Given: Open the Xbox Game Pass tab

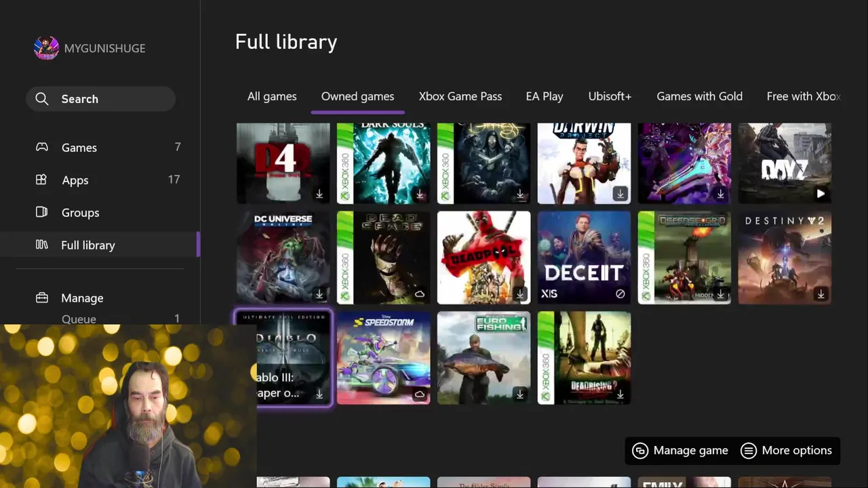Looking at the screenshot, I should [460, 96].
